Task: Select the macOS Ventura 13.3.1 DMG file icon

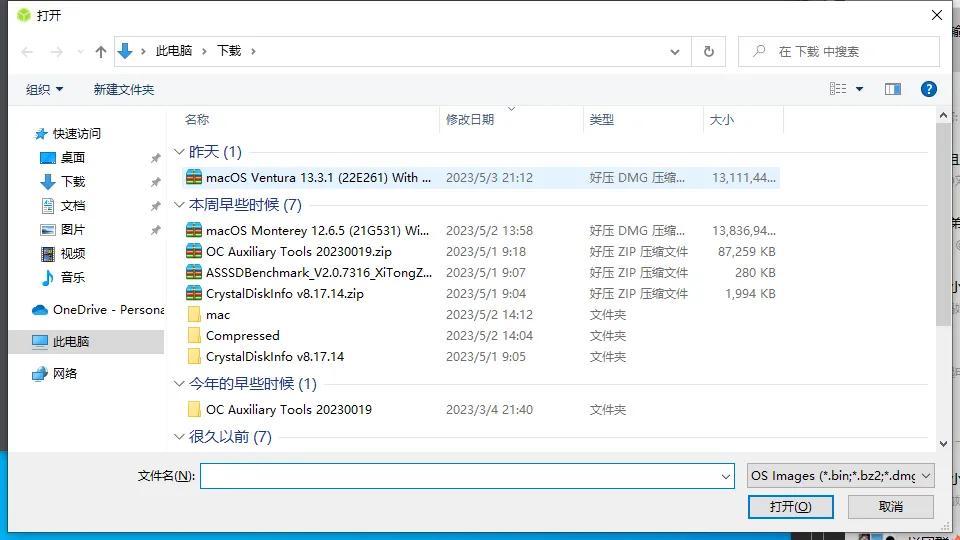Action: [194, 178]
